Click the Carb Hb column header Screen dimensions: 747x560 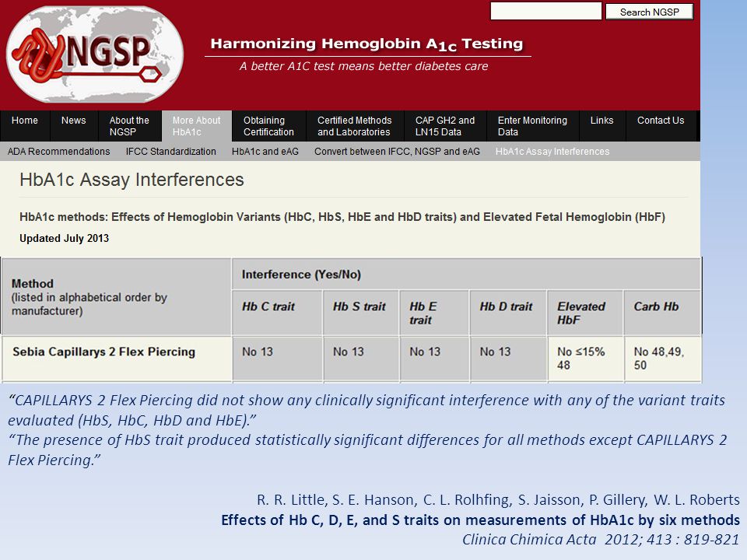coord(662,313)
